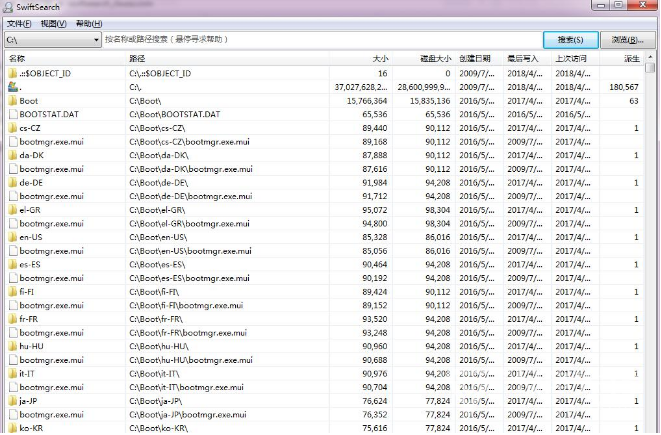Focus the name or path search field

pos(322,40)
